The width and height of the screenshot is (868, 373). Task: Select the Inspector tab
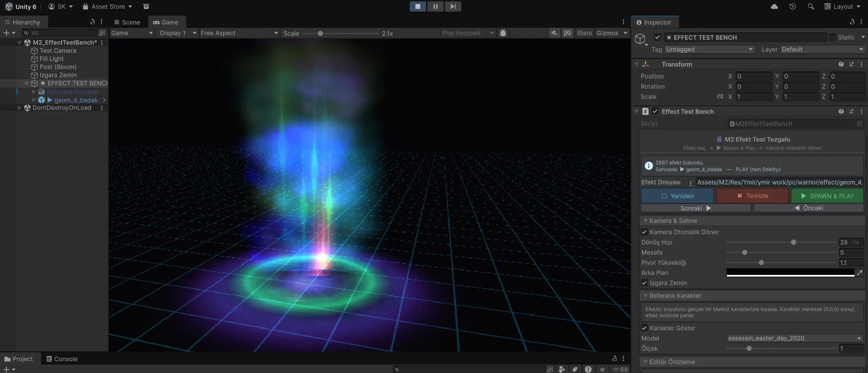tap(654, 22)
